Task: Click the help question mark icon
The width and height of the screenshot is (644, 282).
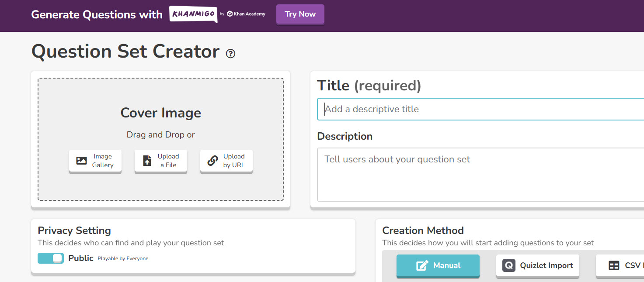Action: [230, 54]
